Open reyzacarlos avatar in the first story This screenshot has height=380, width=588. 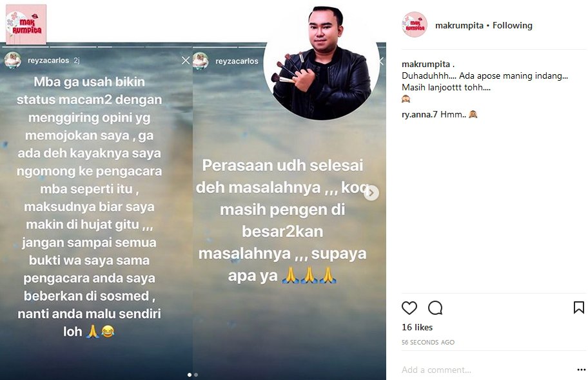coord(13,60)
